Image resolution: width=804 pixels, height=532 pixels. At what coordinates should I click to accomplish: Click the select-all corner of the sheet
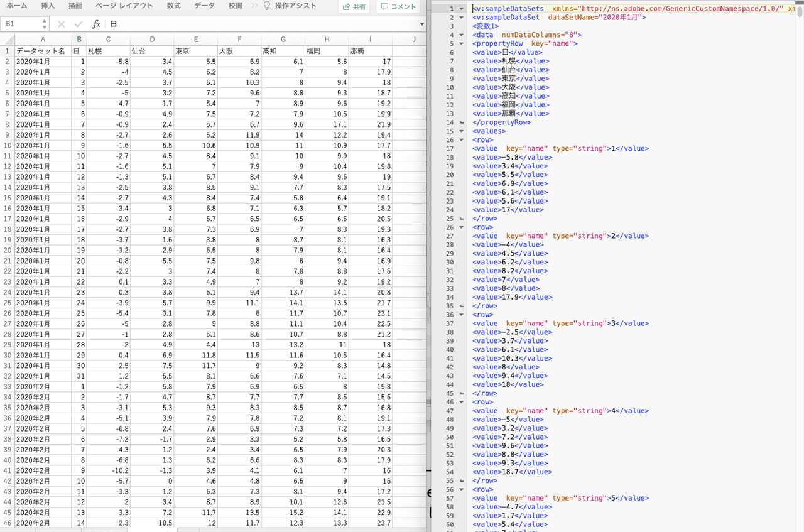pyautogui.click(x=7, y=40)
